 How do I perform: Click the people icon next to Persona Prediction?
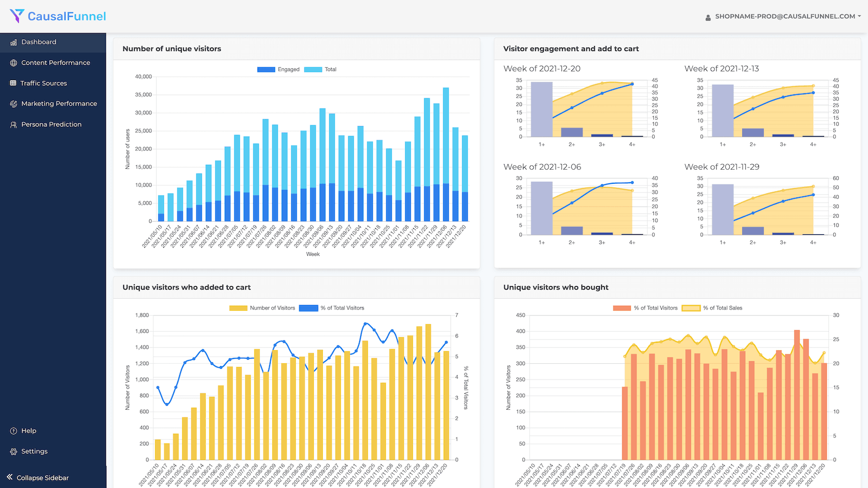click(13, 124)
